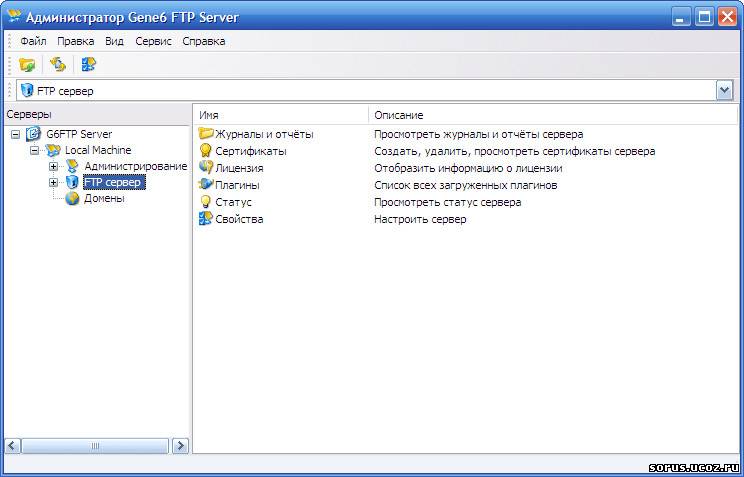The width and height of the screenshot is (744, 477).
Task: Select Домены in the tree
Action: click(x=104, y=198)
